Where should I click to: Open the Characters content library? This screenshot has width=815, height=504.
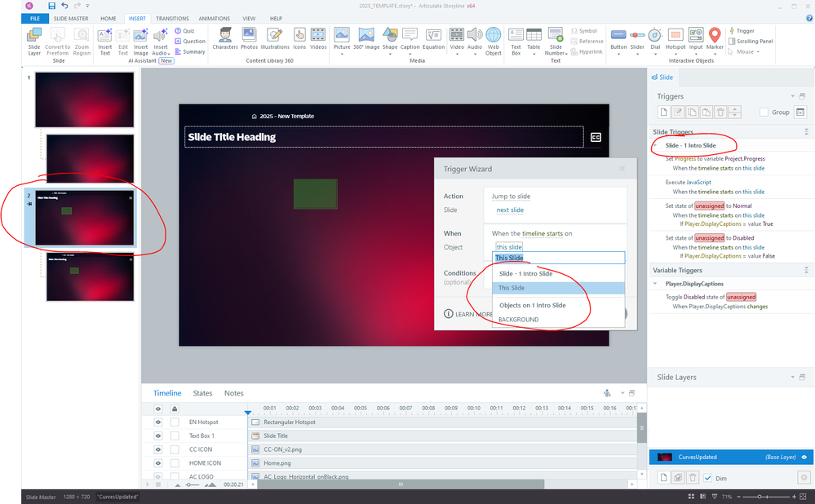tap(224, 39)
